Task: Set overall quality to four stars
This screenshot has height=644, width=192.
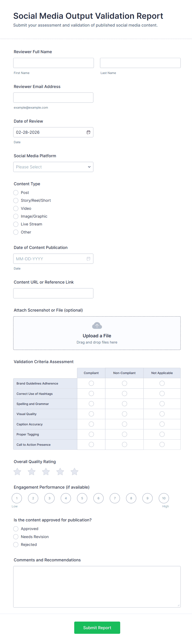Action: pyautogui.click(x=60, y=472)
